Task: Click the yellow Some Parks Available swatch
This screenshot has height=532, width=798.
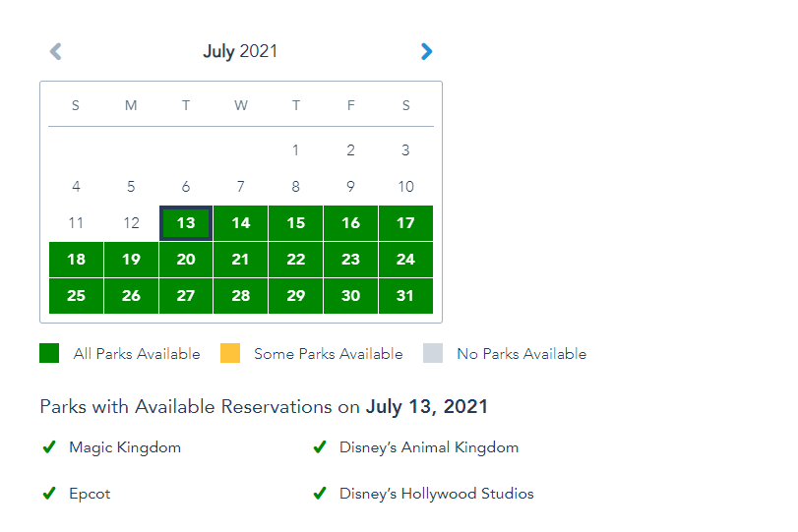Action: point(229,353)
